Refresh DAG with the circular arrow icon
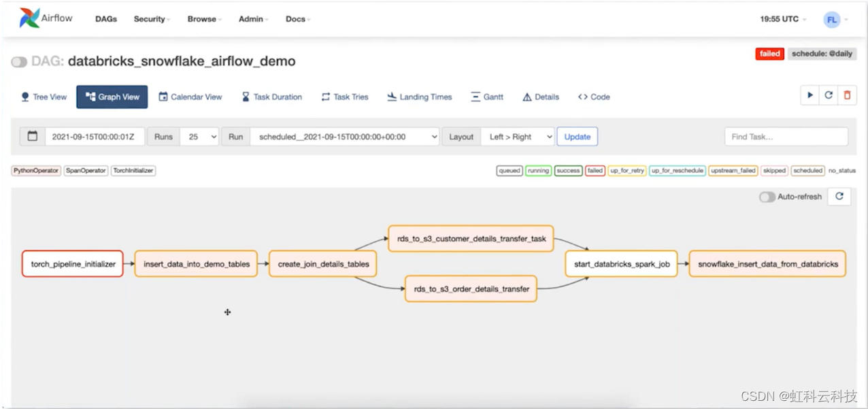This screenshot has width=868, height=409. tap(828, 96)
